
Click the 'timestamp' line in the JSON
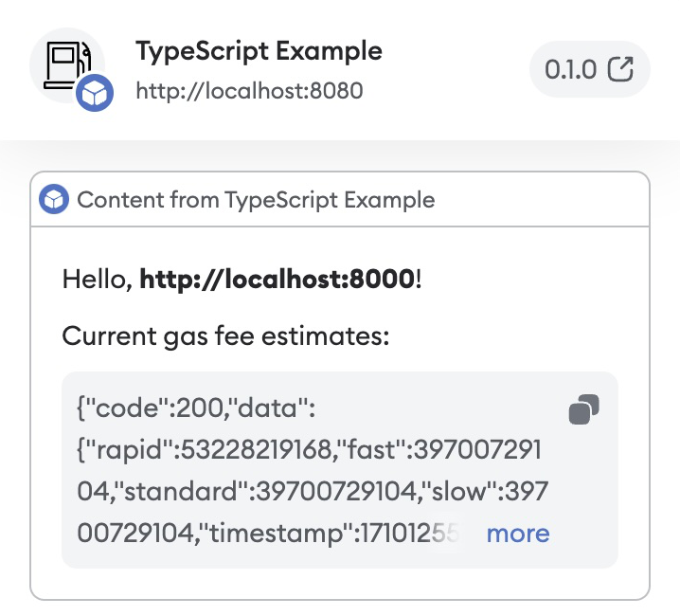pos(265,534)
